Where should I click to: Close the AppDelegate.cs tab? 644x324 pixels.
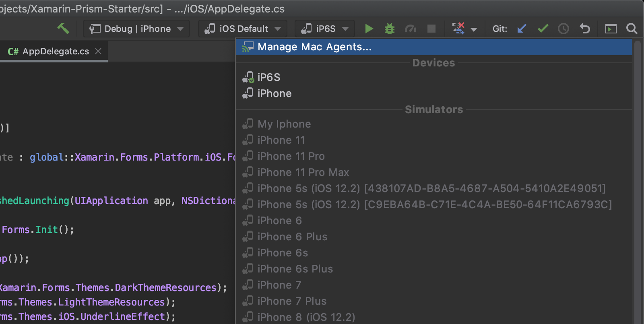pos(98,51)
